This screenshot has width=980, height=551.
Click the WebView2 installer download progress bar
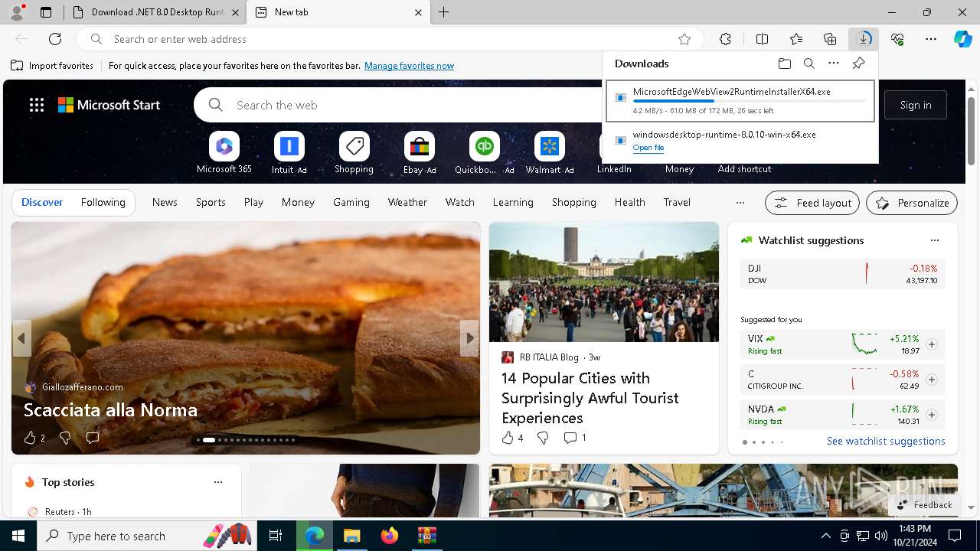coord(749,101)
